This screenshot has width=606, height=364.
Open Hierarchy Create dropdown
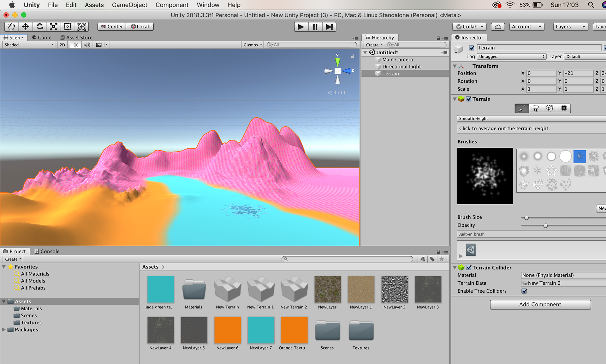pos(374,45)
